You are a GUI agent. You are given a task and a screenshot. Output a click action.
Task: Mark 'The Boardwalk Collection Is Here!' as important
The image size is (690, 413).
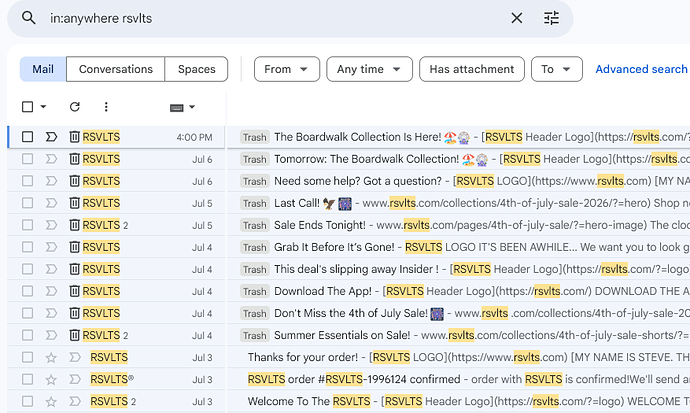[x=51, y=137]
